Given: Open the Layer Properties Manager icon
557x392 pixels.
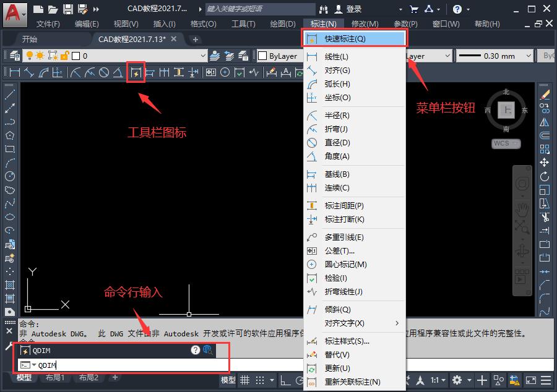Looking at the screenshot, I should pos(14,55).
